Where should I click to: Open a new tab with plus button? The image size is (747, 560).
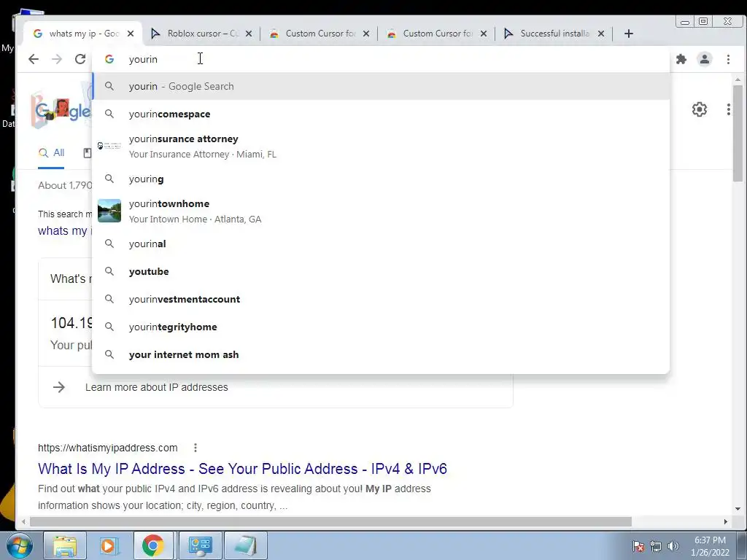[x=628, y=34]
